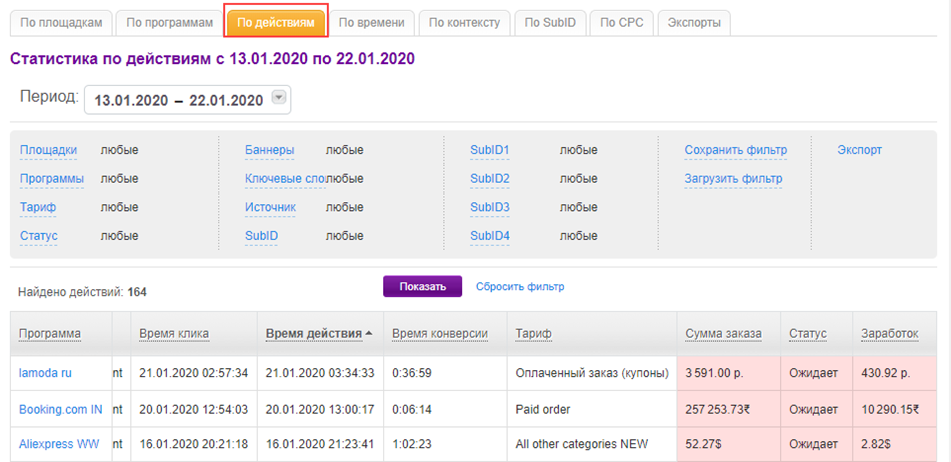The image size is (951, 462).
Task: Open the 'По времени' tab
Action: coord(371,22)
